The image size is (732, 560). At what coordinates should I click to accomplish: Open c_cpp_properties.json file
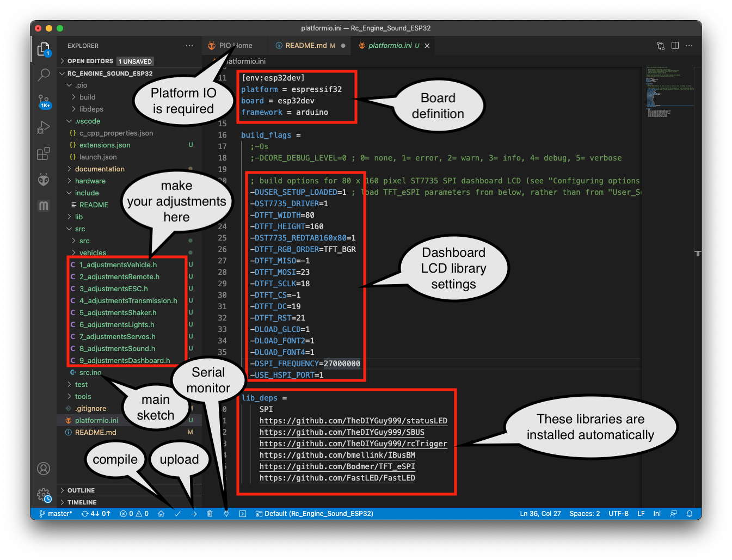[130, 133]
